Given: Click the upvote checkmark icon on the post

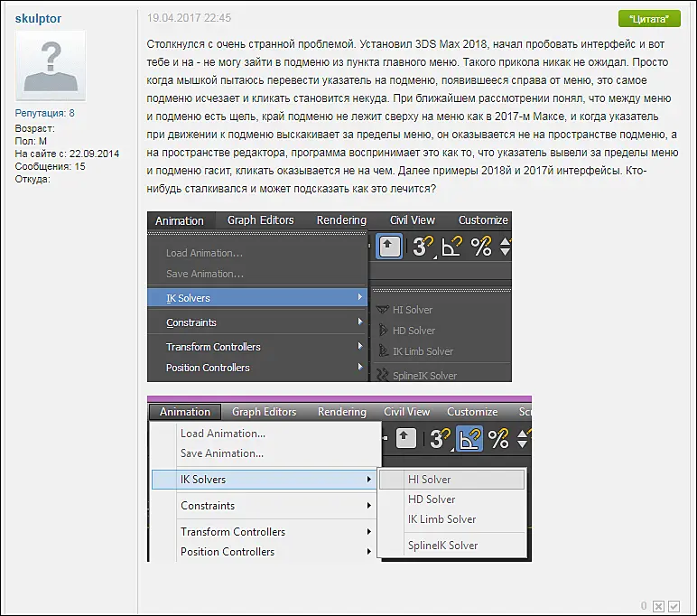Looking at the screenshot, I should tap(674, 606).
